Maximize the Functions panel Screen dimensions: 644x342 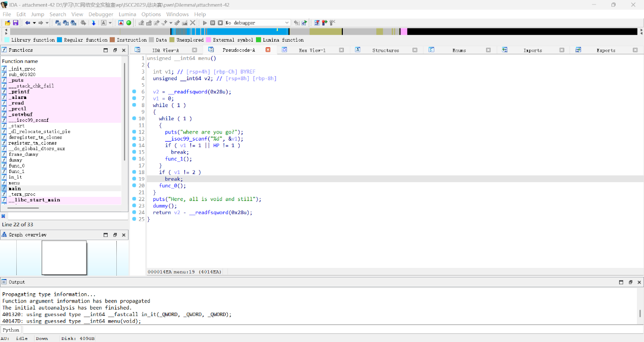106,50
